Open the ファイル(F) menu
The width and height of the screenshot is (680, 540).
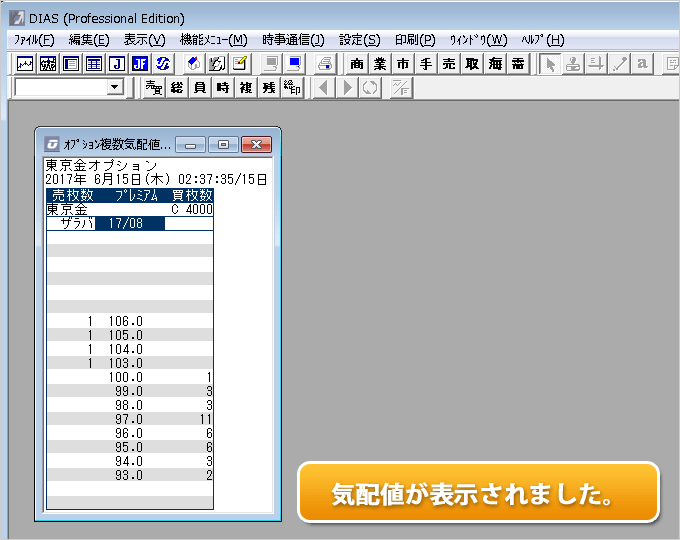coord(34,40)
